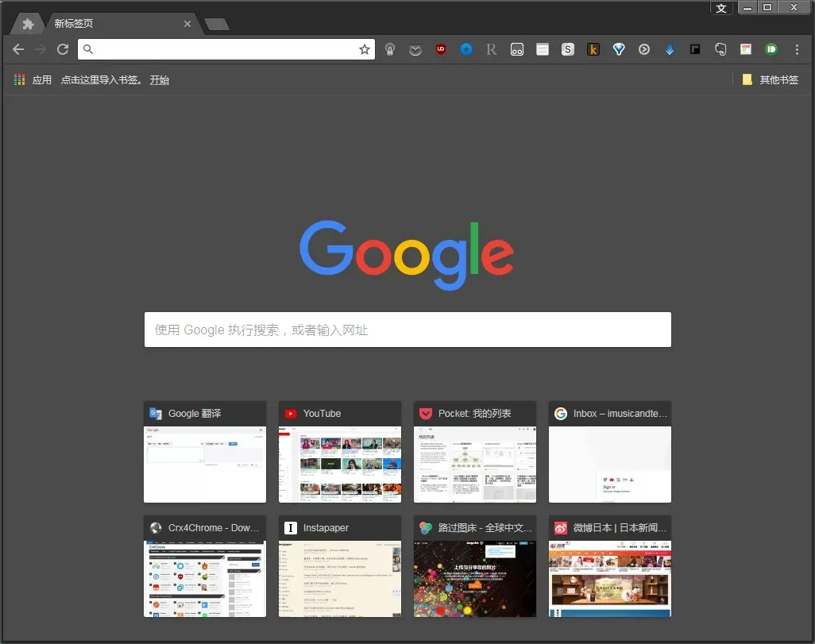This screenshot has height=644, width=815.
Task: Click the blue down-arrow extension icon
Action: pyautogui.click(x=670, y=49)
